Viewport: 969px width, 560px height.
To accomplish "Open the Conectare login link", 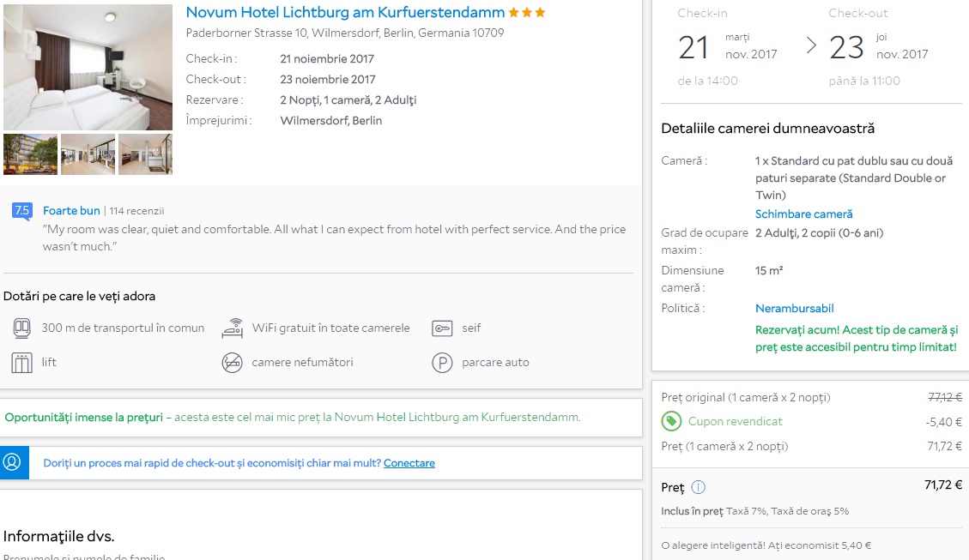I will 409,463.
